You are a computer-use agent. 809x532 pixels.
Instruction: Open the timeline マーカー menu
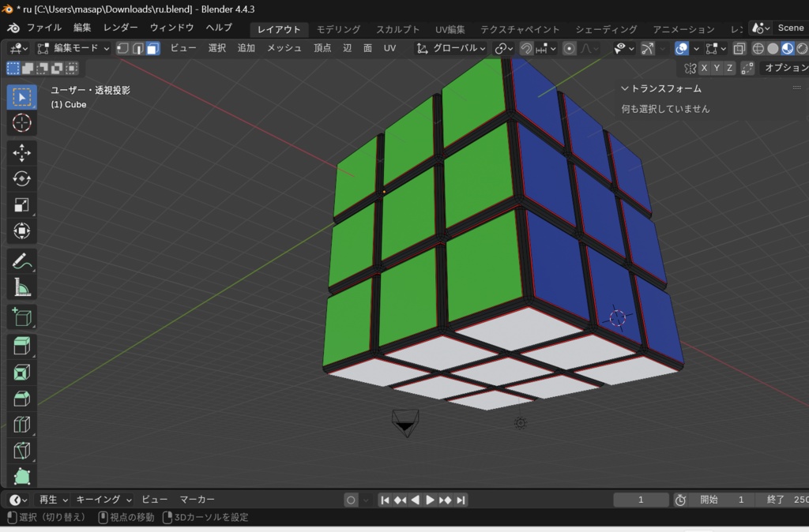[197, 500]
